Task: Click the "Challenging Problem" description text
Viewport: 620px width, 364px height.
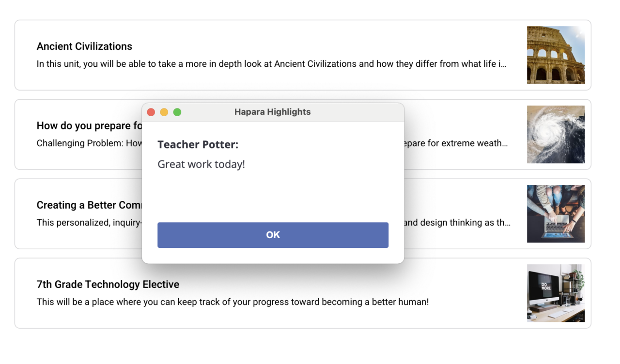Action: point(89,143)
